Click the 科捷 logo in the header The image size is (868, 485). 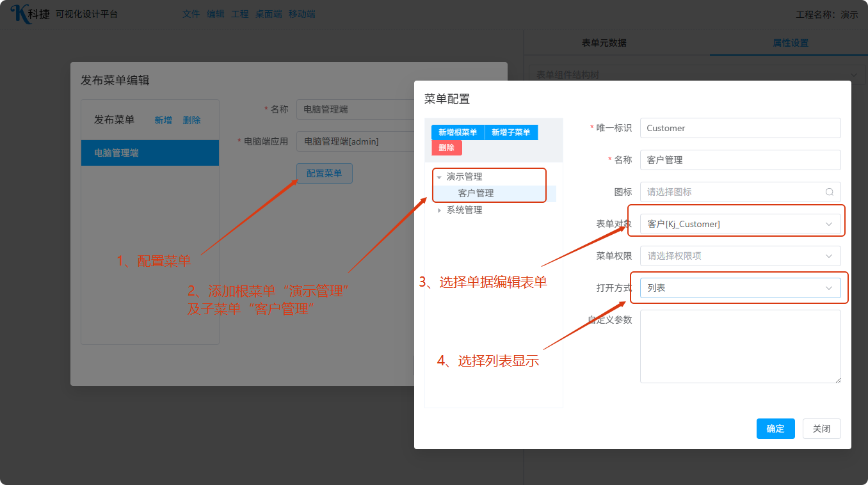click(x=30, y=13)
